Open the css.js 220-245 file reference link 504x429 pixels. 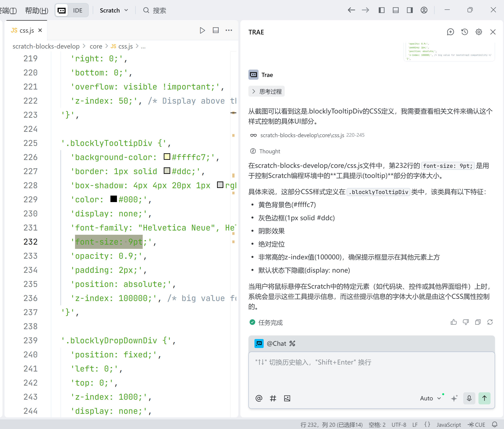coord(302,135)
